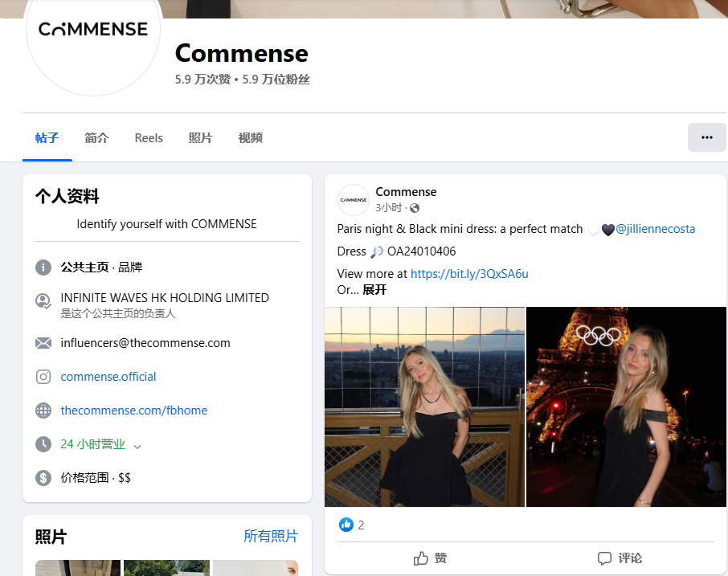Open 所有照片 link
This screenshot has width=728, height=576.
coord(271,536)
